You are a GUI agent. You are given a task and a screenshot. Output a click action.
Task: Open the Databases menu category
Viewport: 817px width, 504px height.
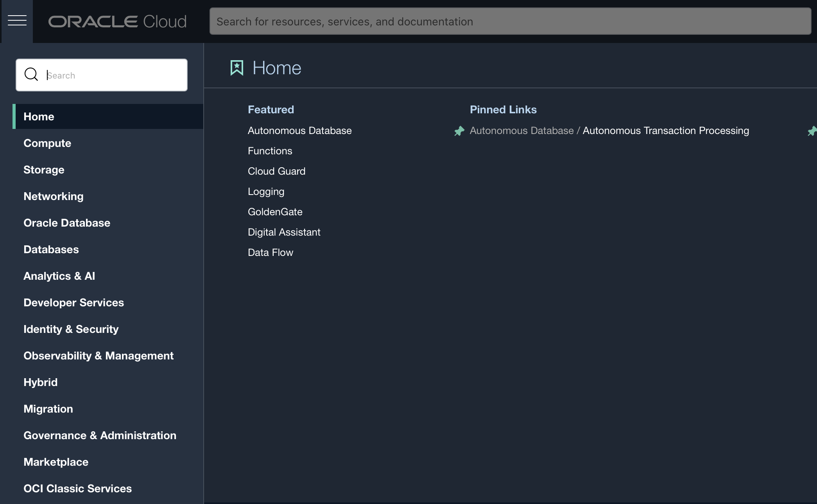[51, 249]
